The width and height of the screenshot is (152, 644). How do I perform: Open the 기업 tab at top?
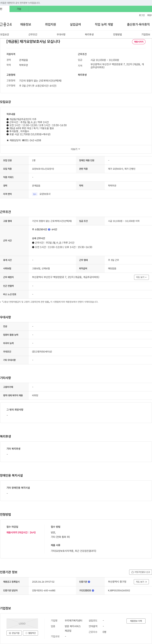19,9
